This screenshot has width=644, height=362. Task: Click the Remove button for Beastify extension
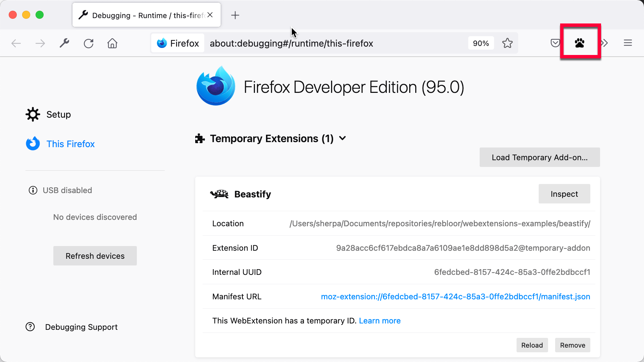click(572, 345)
